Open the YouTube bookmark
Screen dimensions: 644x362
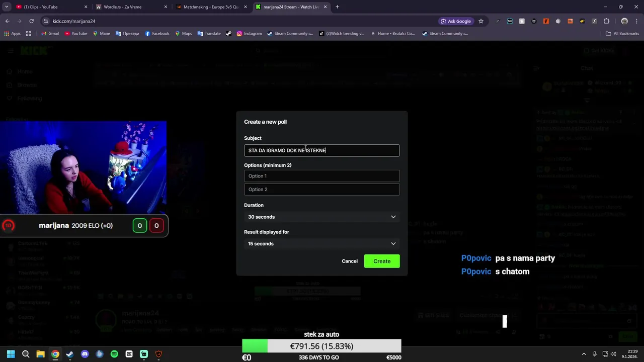[x=76, y=34]
